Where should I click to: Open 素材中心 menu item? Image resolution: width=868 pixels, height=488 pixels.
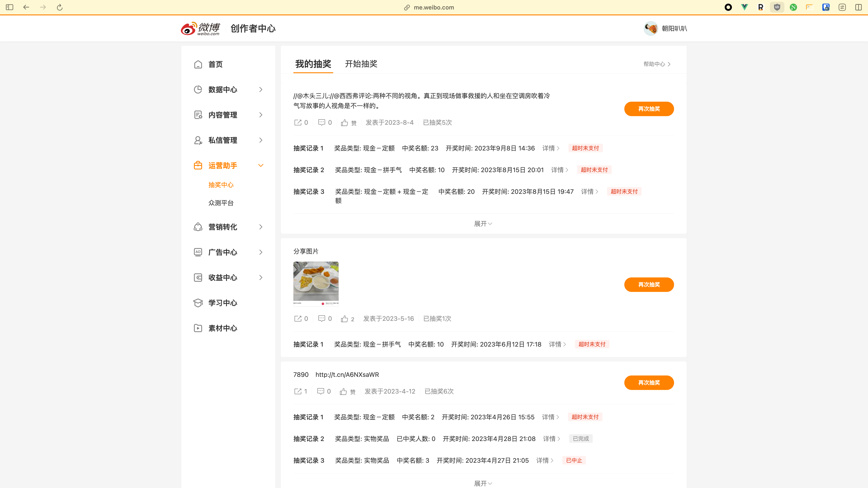pyautogui.click(x=223, y=328)
